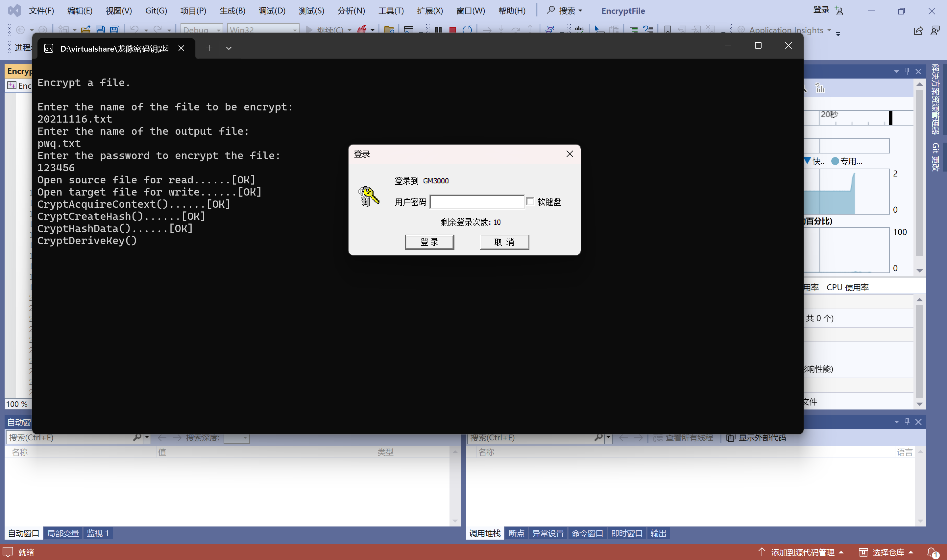Click the Hot Reload flame icon
The height and width of the screenshot is (560, 947).
click(x=362, y=30)
